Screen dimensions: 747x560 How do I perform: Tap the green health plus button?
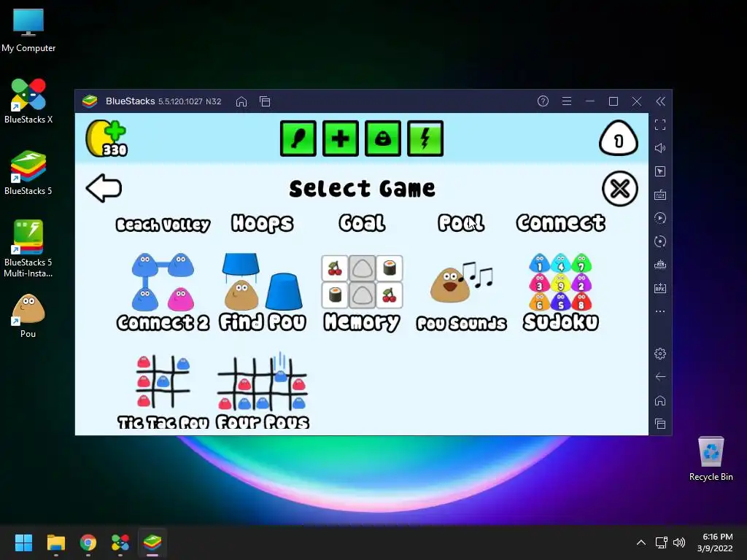[341, 139]
